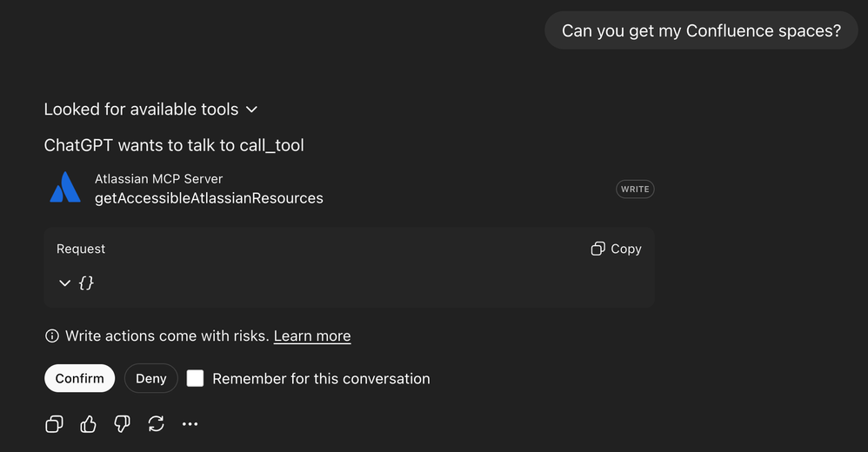Copy the Request payload
Viewport: 868px width, 452px height.
coord(616,249)
